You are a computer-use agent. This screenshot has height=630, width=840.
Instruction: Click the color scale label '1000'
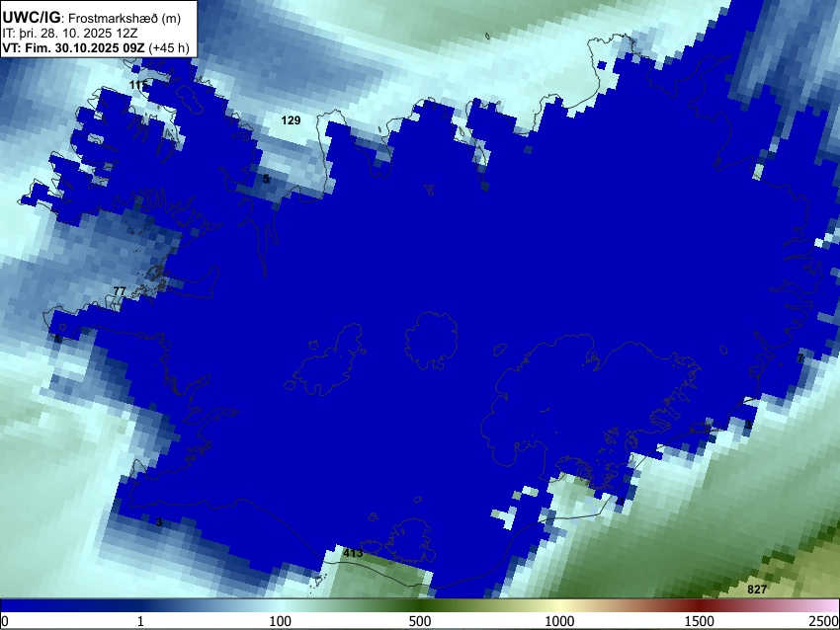click(x=559, y=621)
